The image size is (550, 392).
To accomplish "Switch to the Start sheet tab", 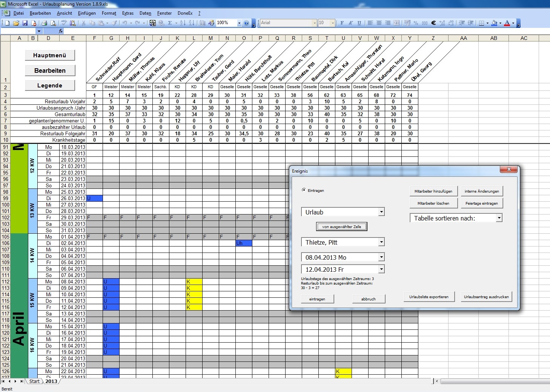I will 34,381.
